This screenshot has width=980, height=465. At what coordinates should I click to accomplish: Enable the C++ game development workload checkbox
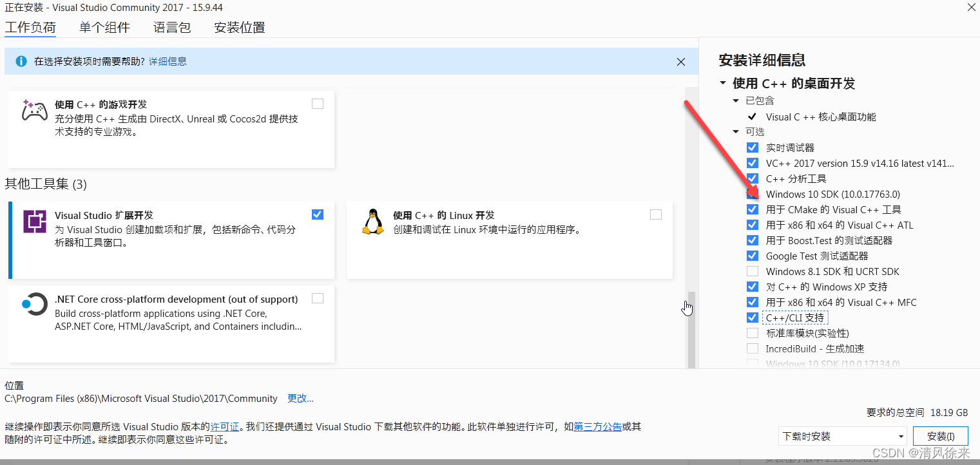pos(318,104)
